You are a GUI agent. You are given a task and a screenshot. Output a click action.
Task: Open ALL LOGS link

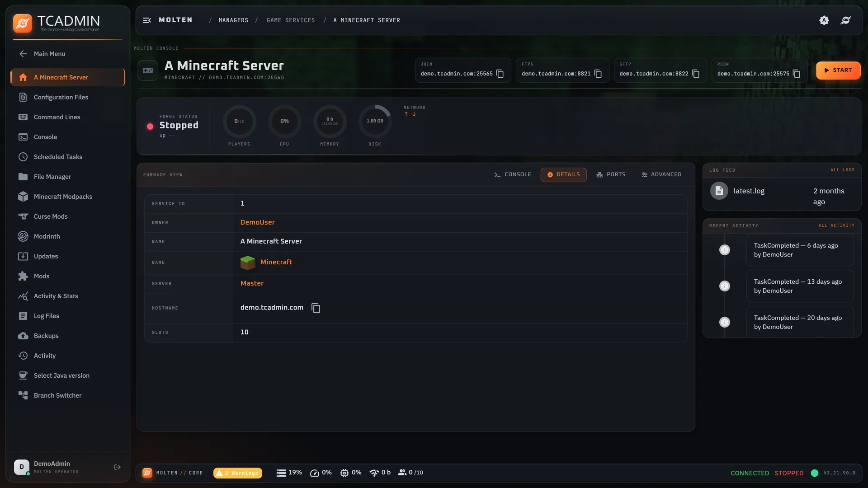843,170
